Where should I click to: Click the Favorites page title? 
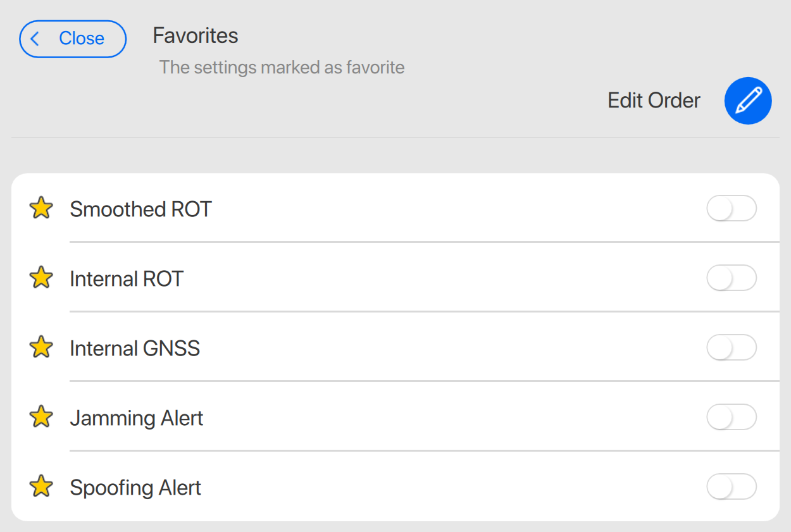point(196,36)
